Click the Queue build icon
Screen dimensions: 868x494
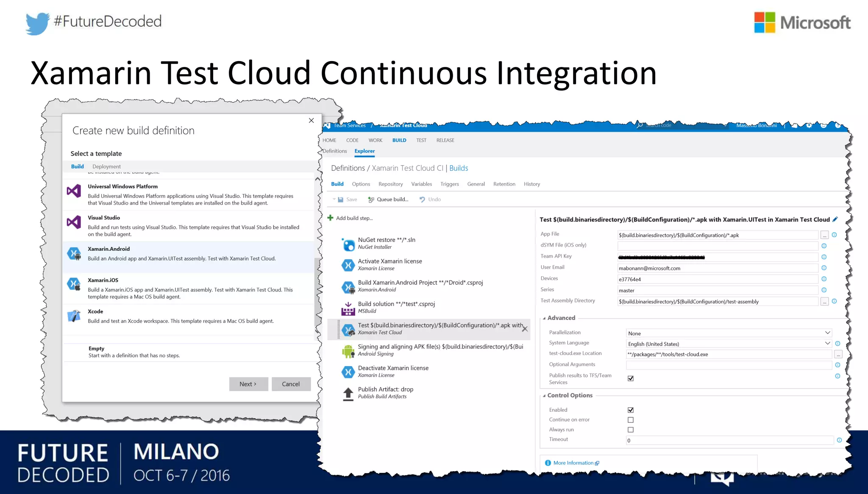coord(371,200)
